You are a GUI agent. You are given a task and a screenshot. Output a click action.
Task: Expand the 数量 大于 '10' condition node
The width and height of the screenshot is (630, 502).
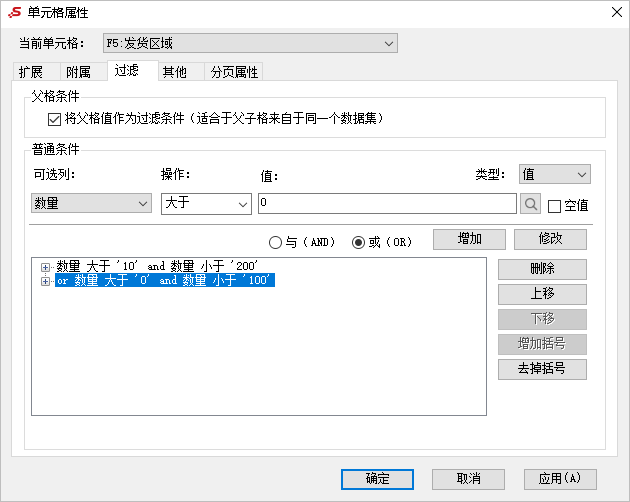point(45,267)
